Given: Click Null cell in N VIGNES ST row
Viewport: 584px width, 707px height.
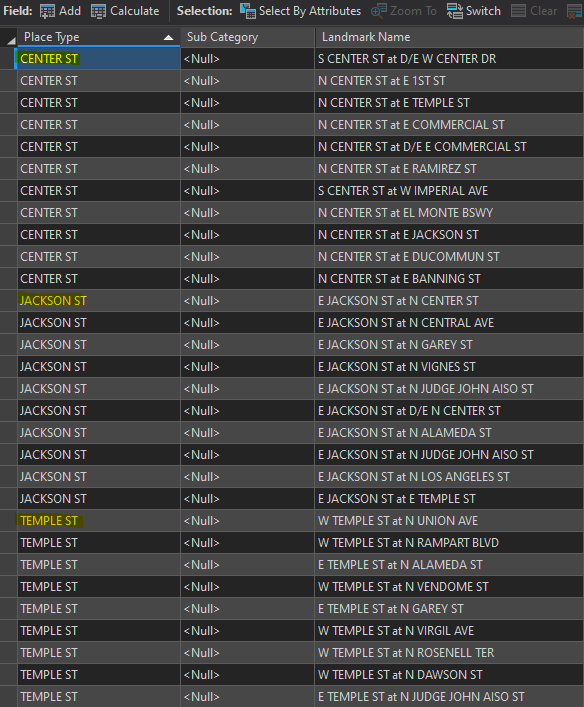Looking at the screenshot, I should [x=248, y=367].
